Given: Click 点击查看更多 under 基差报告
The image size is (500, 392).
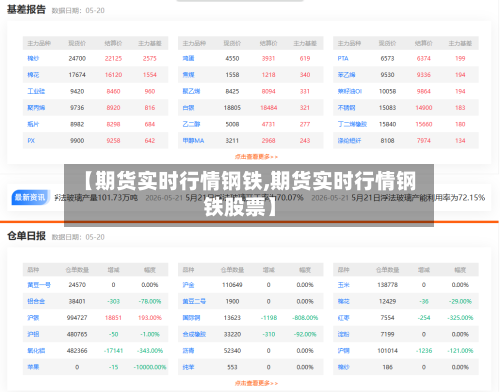Looking at the screenshot, I should point(256,156).
